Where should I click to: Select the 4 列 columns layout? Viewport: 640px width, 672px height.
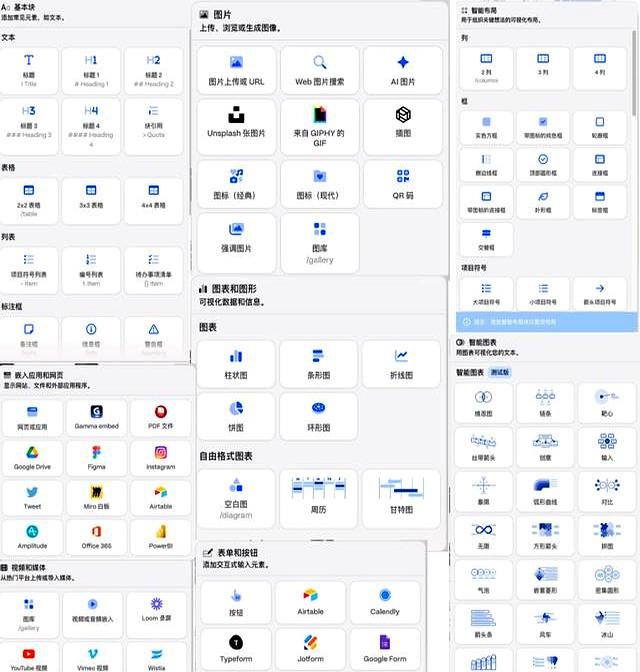coord(600,69)
